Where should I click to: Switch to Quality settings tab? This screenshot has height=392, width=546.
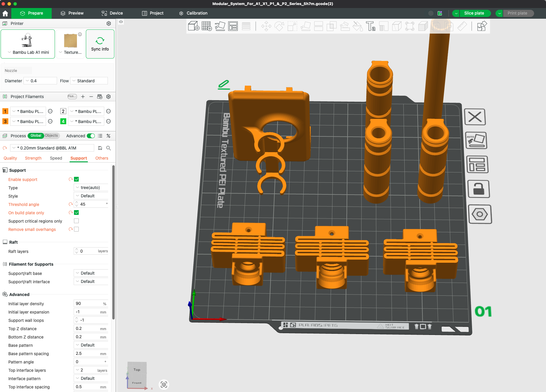pyautogui.click(x=10, y=158)
